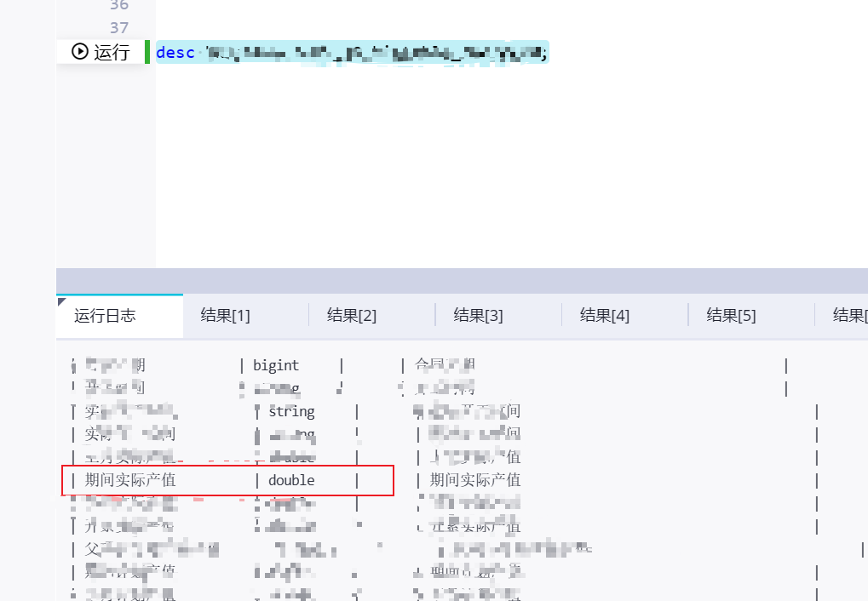Screen dimensions: 868x601
Task: Click the panel divider bar above the tabs
Action: (462, 281)
